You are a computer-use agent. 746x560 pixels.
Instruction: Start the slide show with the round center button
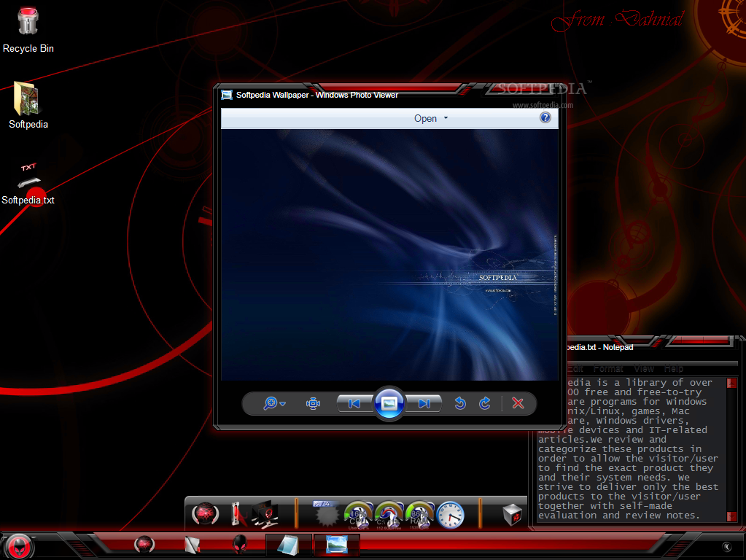pyautogui.click(x=389, y=403)
